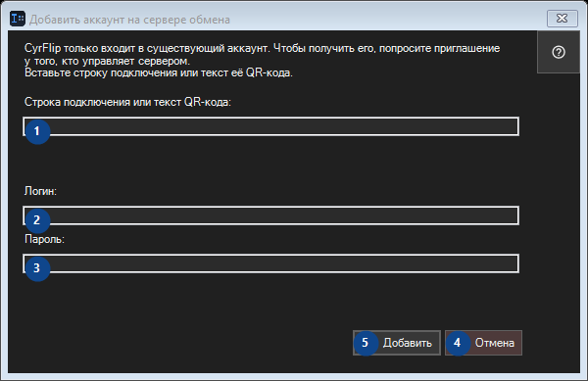Click the Логин: field label

click(x=40, y=191)
